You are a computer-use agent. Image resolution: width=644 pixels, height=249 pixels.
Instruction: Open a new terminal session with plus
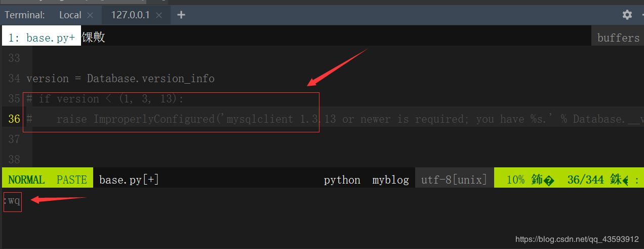pyautogui.click(x=181, y=15)
